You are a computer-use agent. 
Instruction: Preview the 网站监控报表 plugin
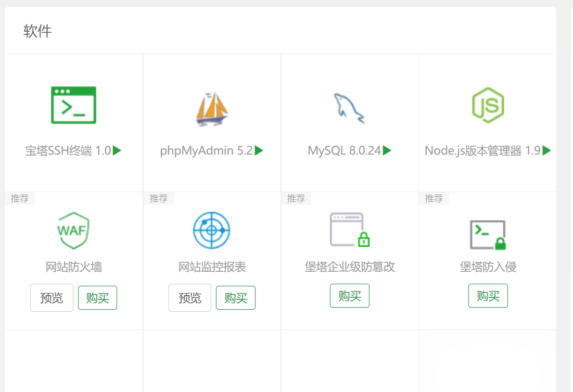coord(190,298)
